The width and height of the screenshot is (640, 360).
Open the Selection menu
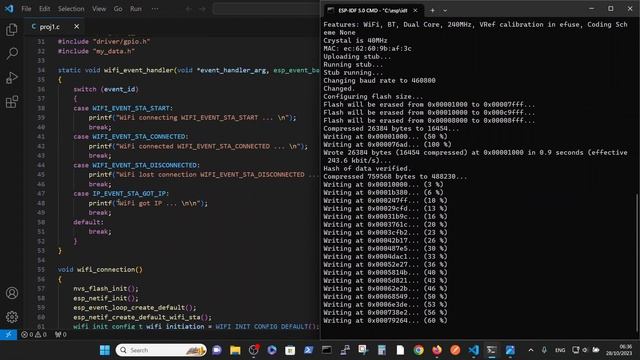point(71,9)
